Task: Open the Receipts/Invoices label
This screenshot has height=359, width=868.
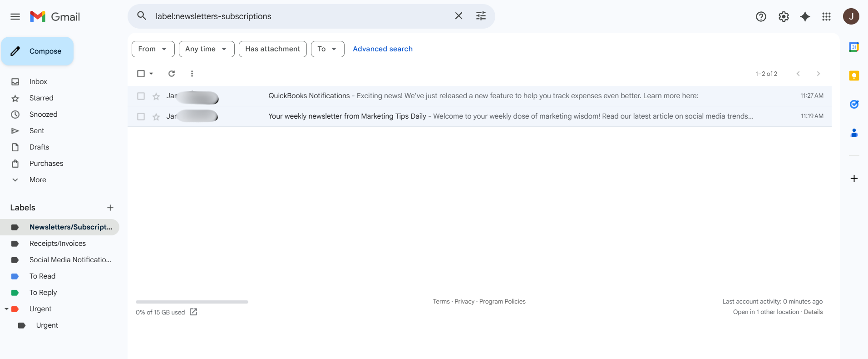Action: [x=58, y=244]
